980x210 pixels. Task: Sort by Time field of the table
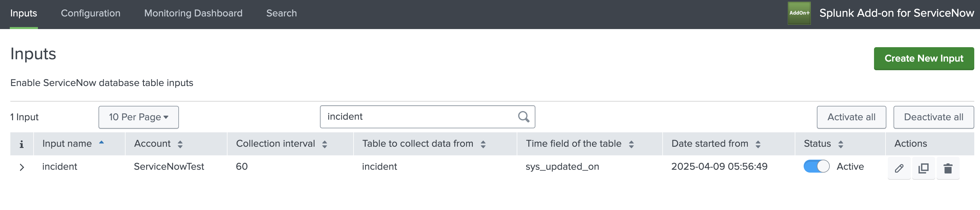(x=632, y=144)
